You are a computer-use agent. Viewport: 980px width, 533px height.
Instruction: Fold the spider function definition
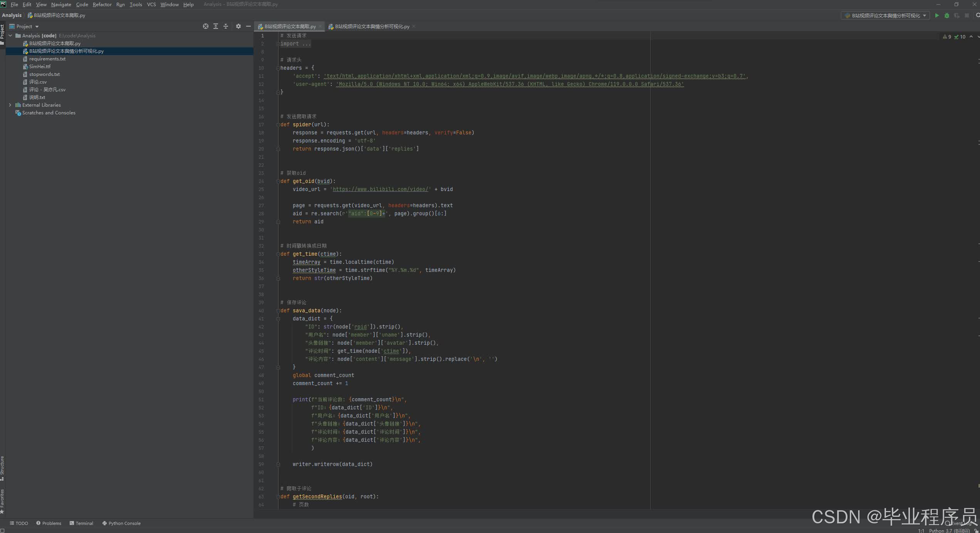(278, 125)
